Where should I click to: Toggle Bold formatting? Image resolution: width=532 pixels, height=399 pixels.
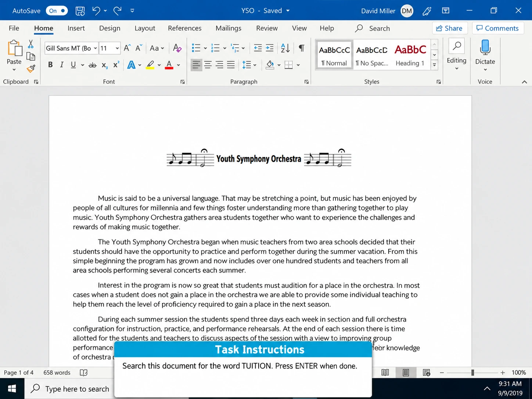[x=50, y=65]
